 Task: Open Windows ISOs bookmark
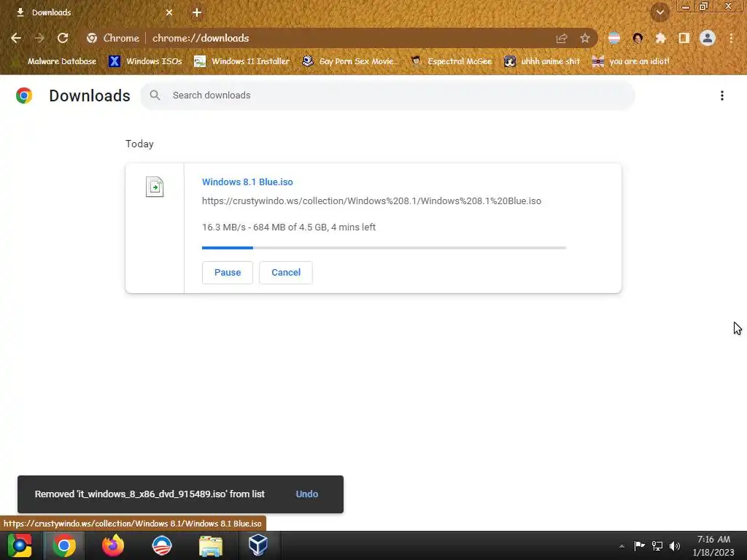point(145,61)
